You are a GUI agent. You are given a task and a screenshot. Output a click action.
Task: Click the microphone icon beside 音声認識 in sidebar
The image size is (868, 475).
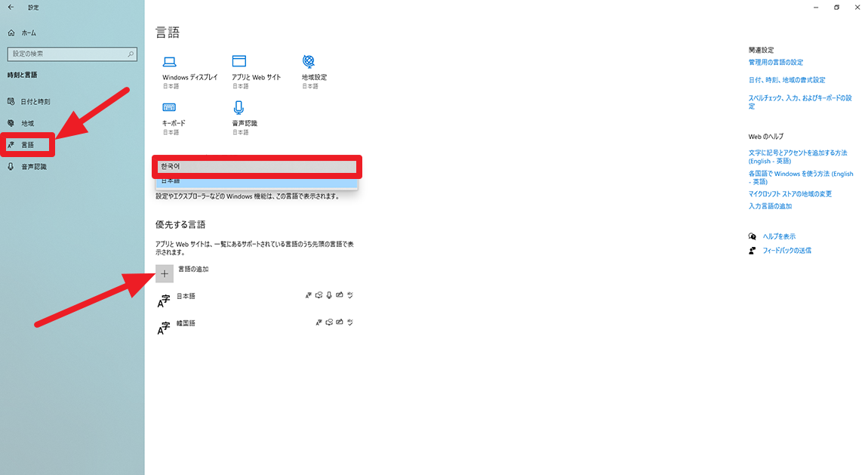(x=11, y=167)
